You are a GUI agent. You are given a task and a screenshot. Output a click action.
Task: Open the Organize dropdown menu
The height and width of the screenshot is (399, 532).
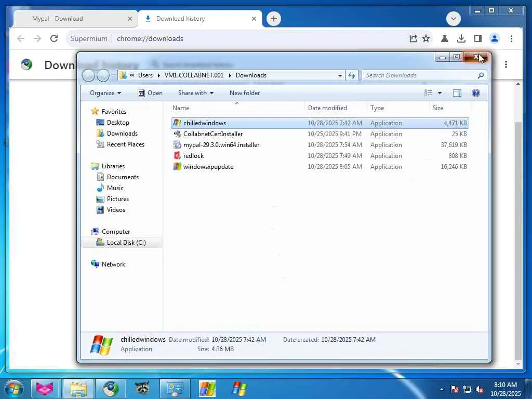point(105,93)
